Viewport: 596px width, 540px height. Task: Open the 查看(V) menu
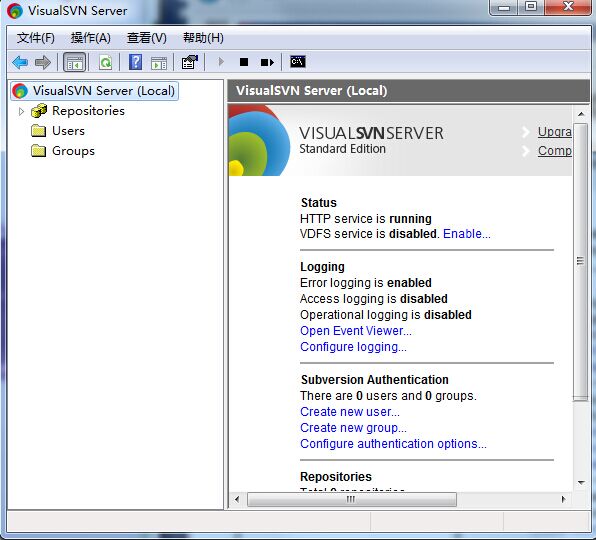tap(146, 38)
